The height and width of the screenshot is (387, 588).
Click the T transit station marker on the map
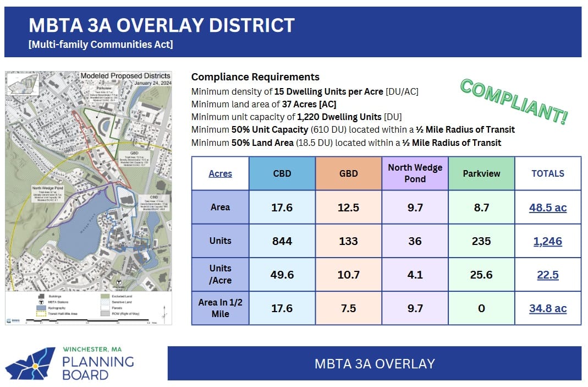(x=119, y=282)
